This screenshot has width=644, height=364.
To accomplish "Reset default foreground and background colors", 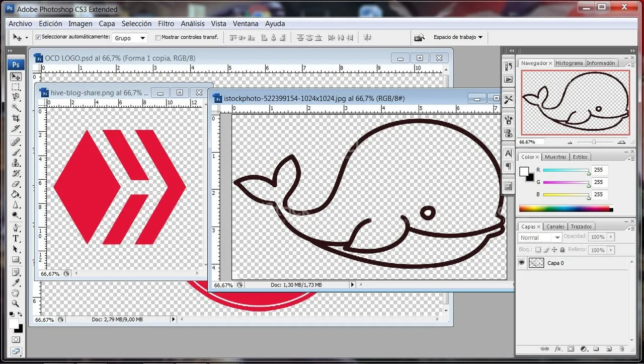I will click(12, 314).
